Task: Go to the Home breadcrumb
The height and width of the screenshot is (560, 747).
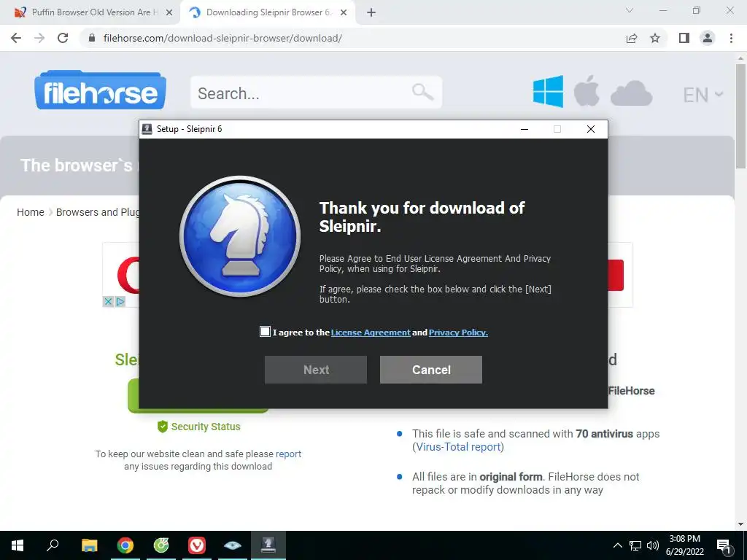Action: point(31,212)
